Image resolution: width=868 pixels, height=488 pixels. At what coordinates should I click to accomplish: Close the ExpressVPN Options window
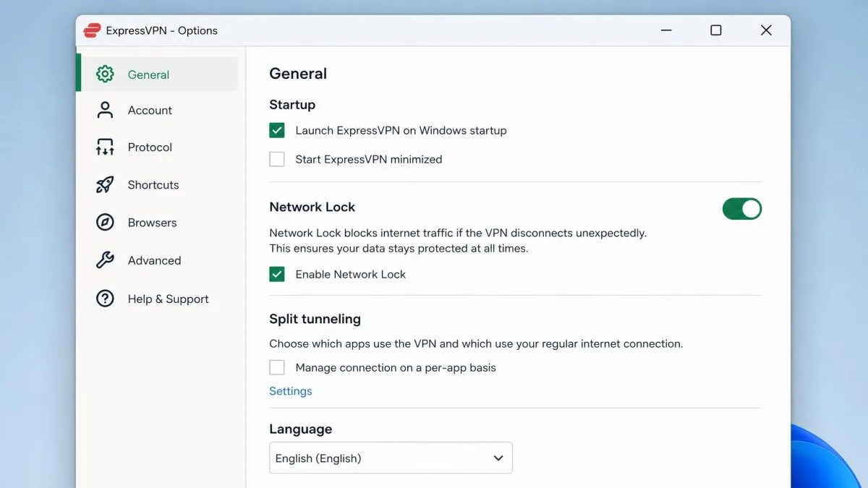click(766, 30)
